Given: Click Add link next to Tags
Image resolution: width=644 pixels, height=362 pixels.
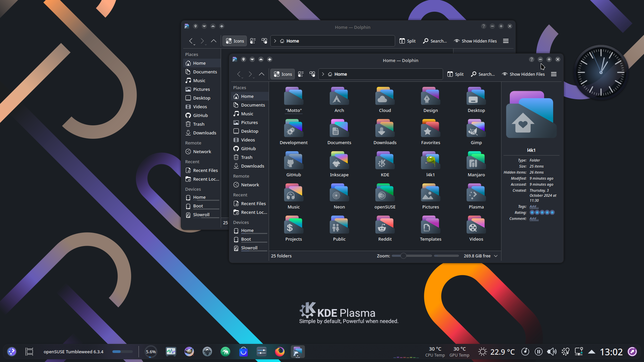Looking at the screenshot, I should click(534, 206).
